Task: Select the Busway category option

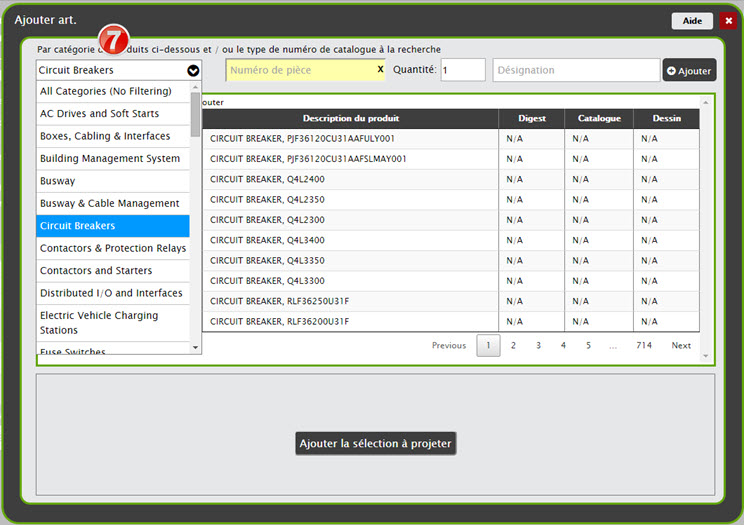Action: 113,181
